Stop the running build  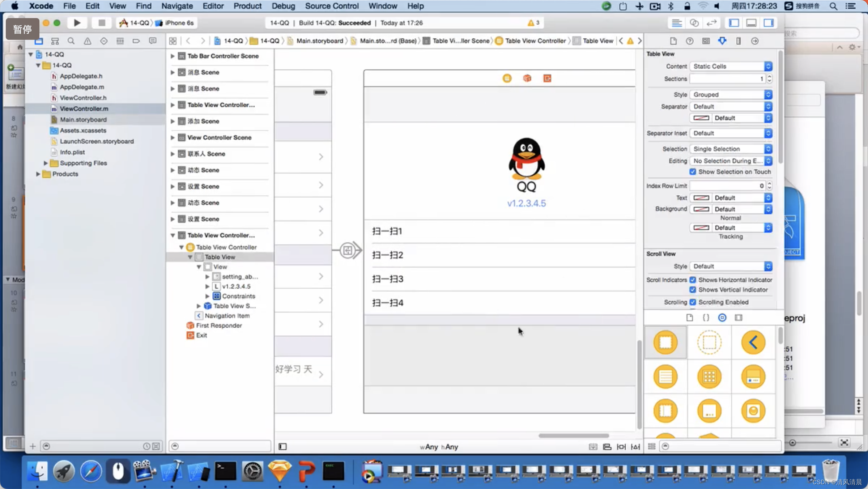click(x=102, y=23)
